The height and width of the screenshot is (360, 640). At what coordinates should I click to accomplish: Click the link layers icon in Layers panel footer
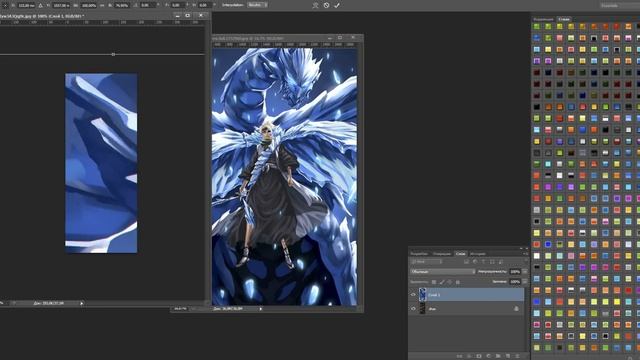click(460, 356)
